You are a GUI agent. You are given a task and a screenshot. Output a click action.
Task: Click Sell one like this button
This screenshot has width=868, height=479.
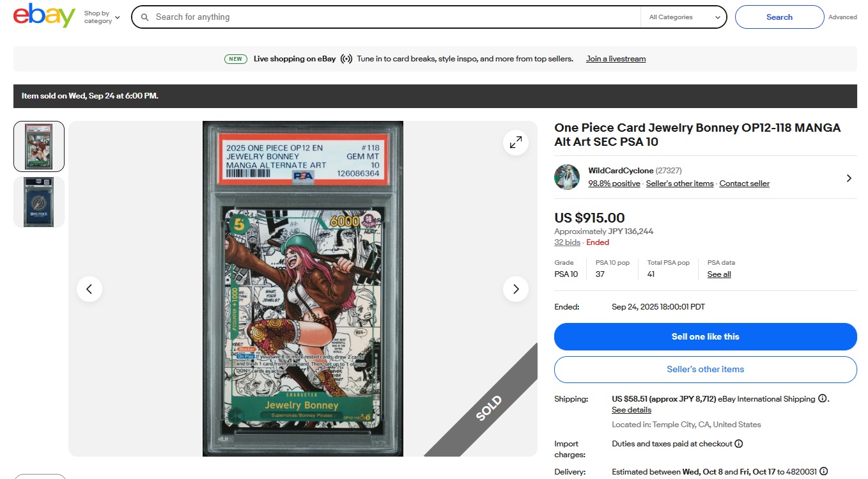[x=705, y=336]
